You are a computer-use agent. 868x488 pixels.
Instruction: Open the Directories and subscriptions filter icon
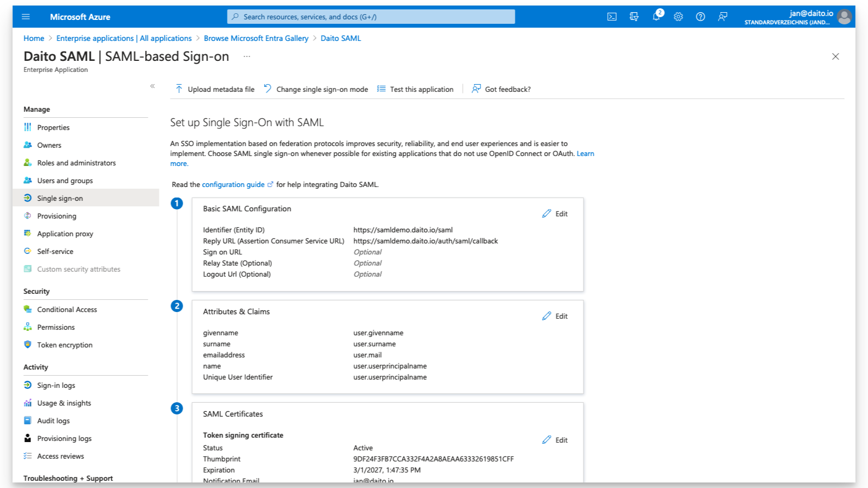point(634,17)
